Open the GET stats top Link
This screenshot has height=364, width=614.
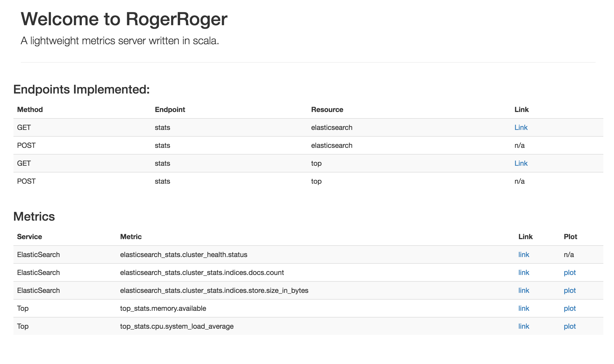[x=521, y=163]
